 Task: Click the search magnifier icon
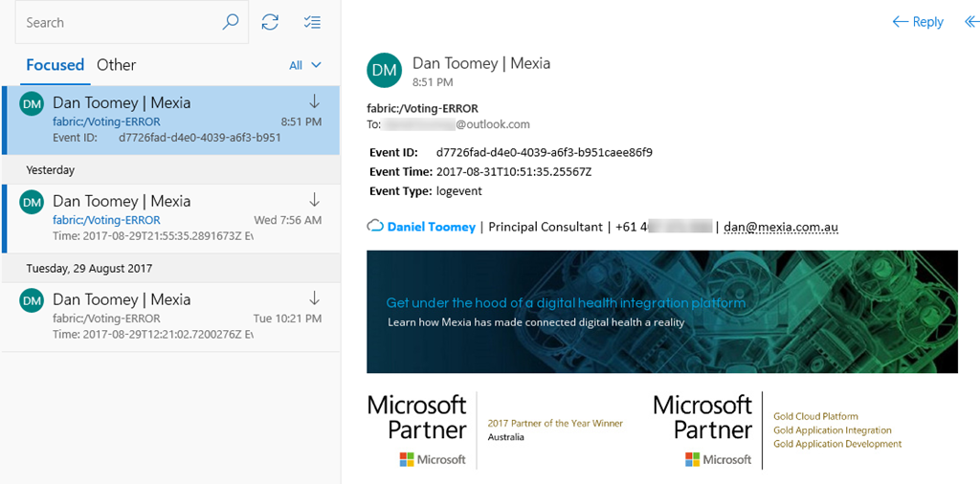click(230, 22)
